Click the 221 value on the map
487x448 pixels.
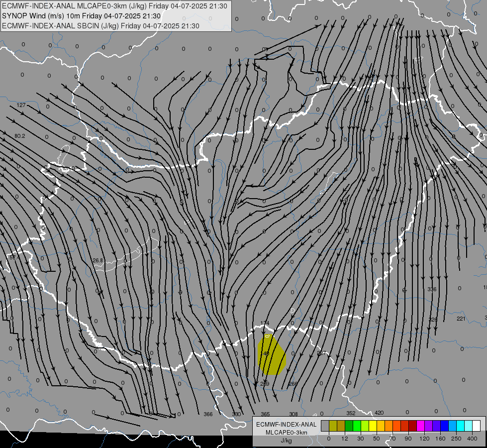pyautogui.click(x=461, y=319)
